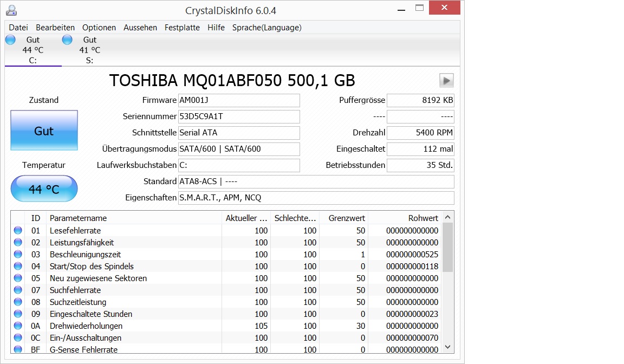Screen dimensions: 624x364
Task: Select the Lesefehlerrate parameter name
Action: [75, 231]
